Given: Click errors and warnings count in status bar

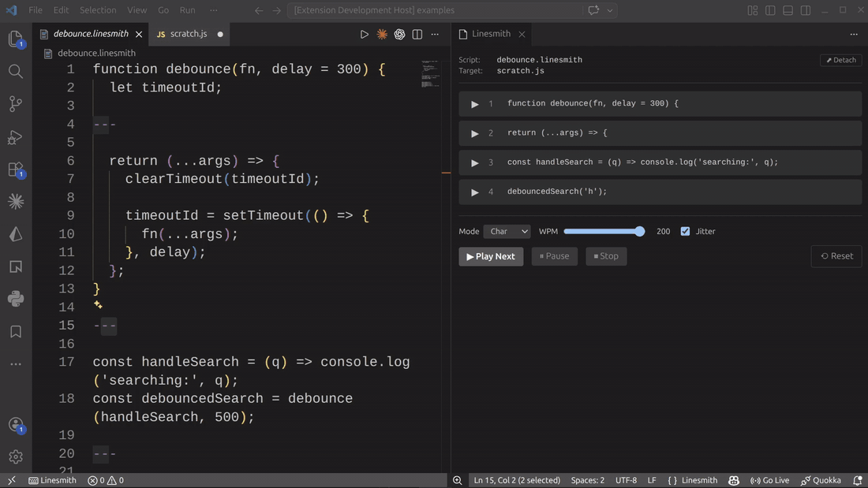Looking at the screenshot, I should [106, 480].
